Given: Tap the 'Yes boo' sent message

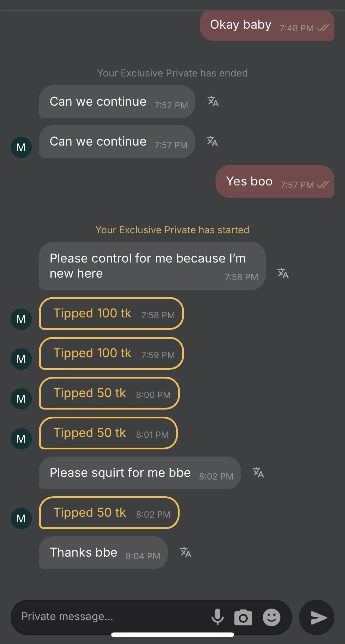Looking at the screenshot, I should pos(275,182).
